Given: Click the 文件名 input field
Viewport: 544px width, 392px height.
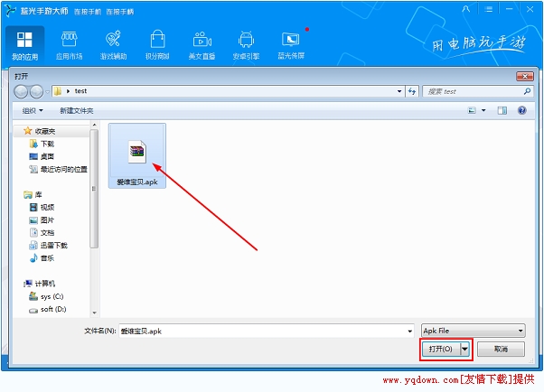Looking at the screenshot, I should click(267, 331).
